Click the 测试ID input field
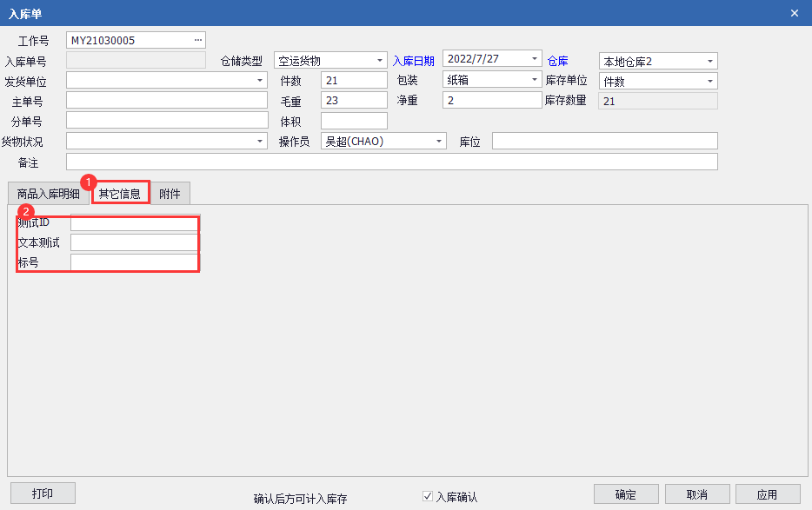Image resolution: width=812 pixels, height=510 pixels. click(x=134, y=223)
